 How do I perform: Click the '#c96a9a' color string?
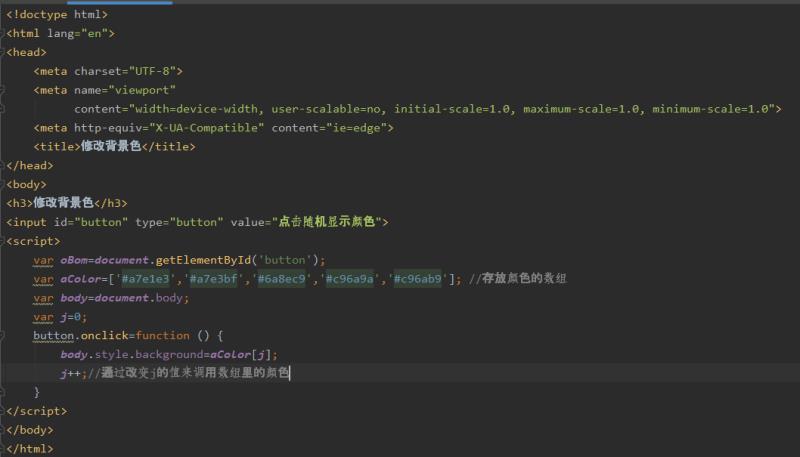349,279
